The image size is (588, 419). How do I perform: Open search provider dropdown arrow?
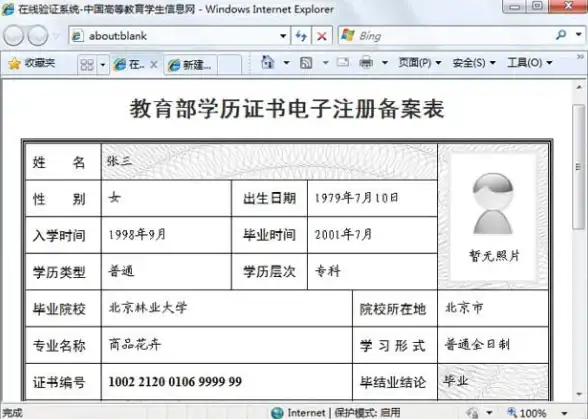pyautogui.click(x=578, y=35)
